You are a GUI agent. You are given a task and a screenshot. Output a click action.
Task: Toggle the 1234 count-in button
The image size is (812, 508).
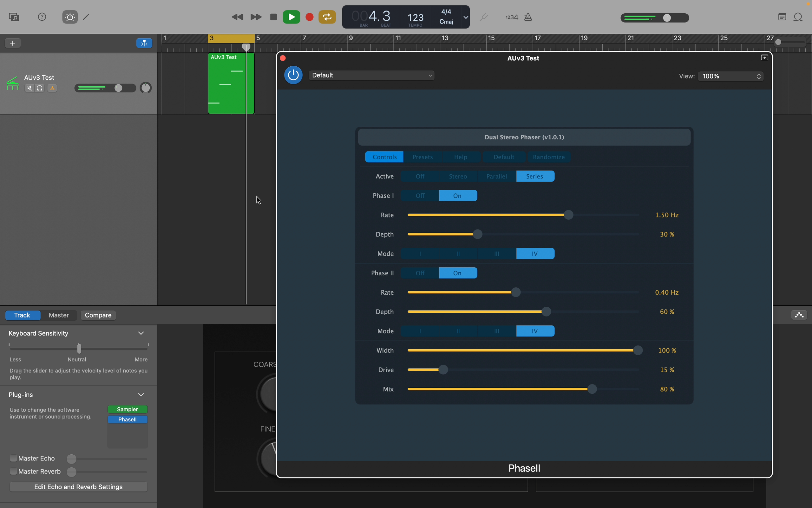click(x=512, y=17)
